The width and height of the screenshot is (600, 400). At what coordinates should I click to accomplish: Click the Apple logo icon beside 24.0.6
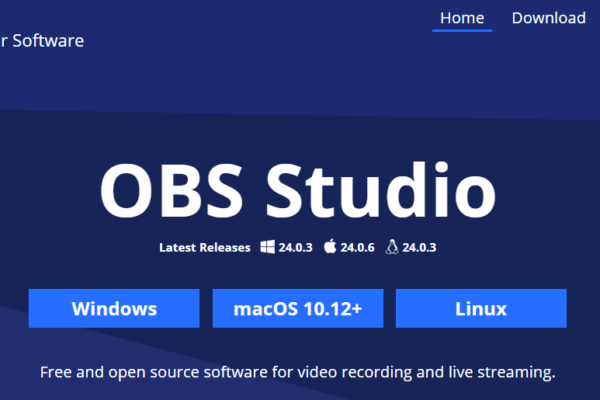click(330, 246)
